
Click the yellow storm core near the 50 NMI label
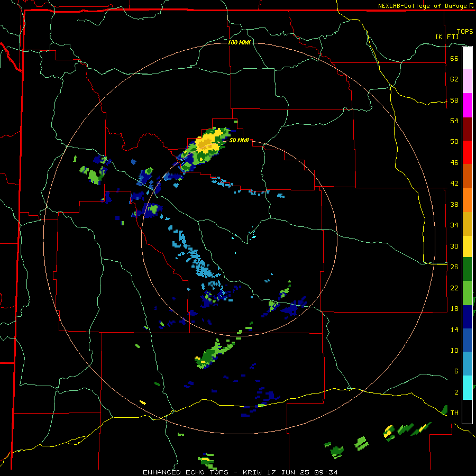[x=208, y=143]
